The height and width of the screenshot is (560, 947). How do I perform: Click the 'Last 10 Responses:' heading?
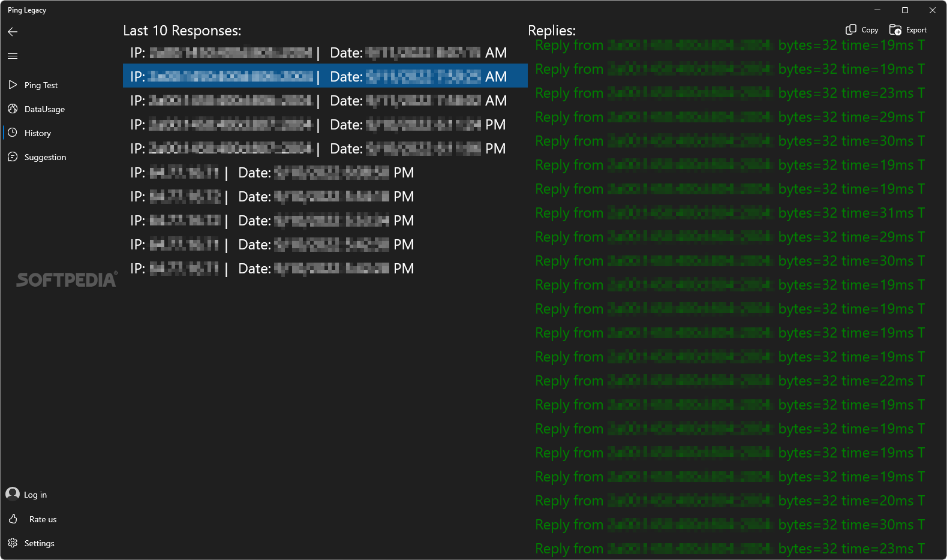(x=182, y=31)
